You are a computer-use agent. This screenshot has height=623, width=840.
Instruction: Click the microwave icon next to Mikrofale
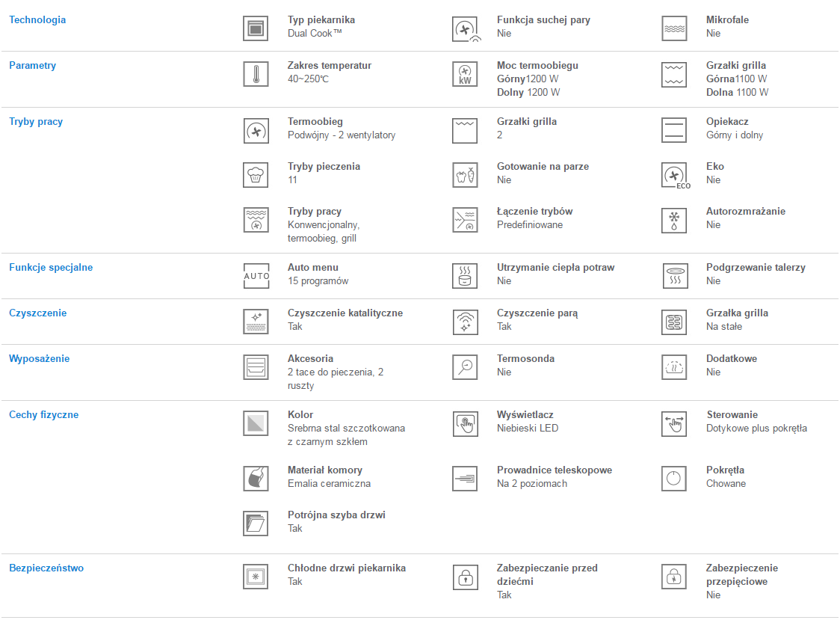(x=674, y=28)
